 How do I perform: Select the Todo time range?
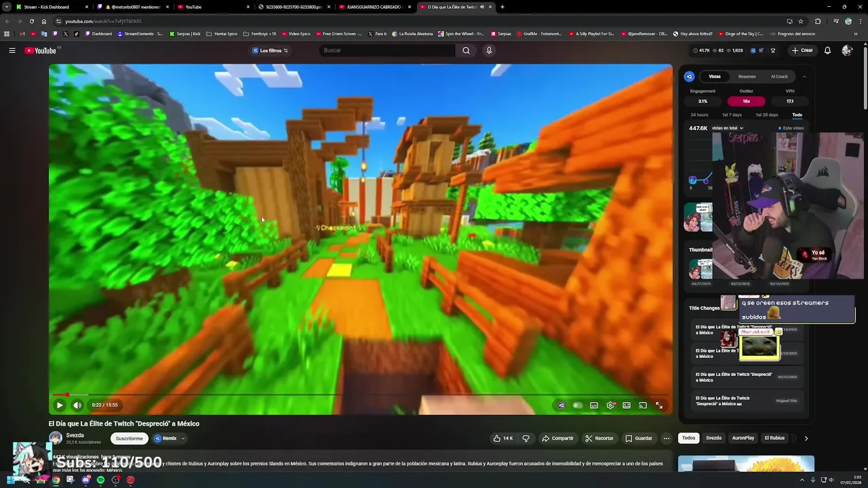click(x=797, y=115)
